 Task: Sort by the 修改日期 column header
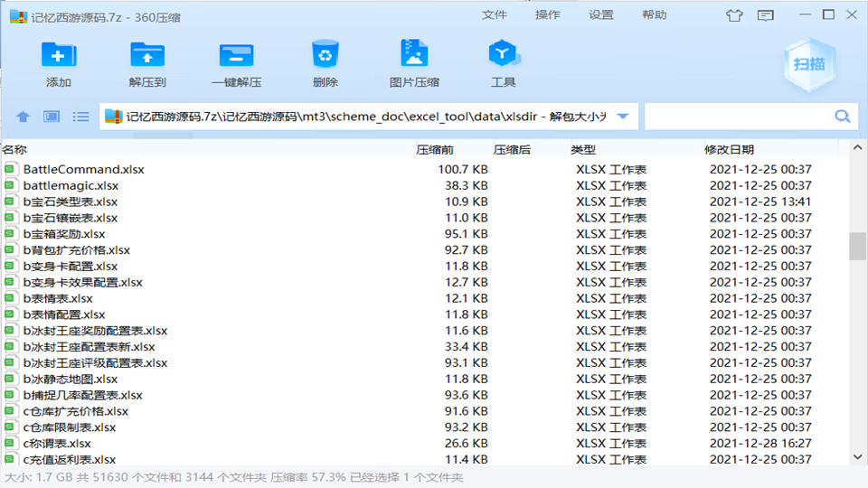pyautogui.click(x=729, y=150)
